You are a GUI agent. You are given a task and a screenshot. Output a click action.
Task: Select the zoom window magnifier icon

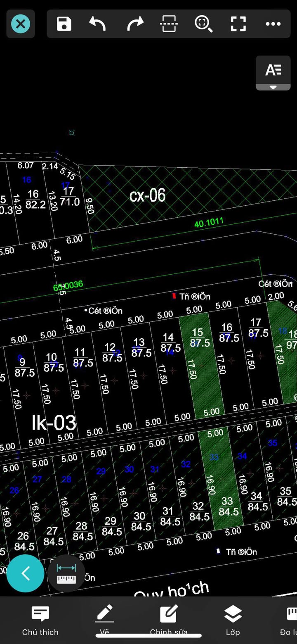point(203,24)
